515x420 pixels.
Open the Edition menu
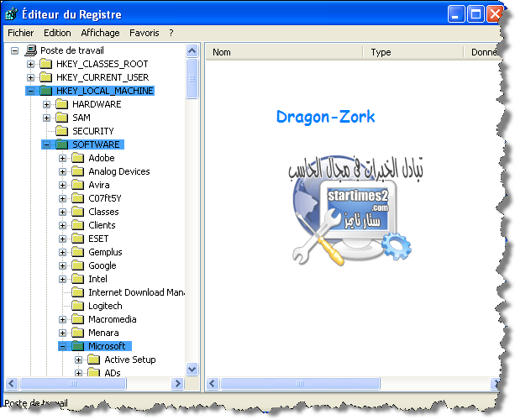[x=57, y=33]
